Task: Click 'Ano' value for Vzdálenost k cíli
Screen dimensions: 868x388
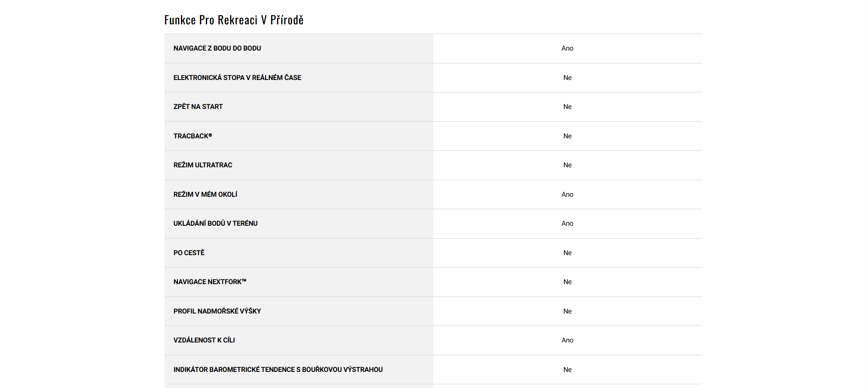Action: 567,340
